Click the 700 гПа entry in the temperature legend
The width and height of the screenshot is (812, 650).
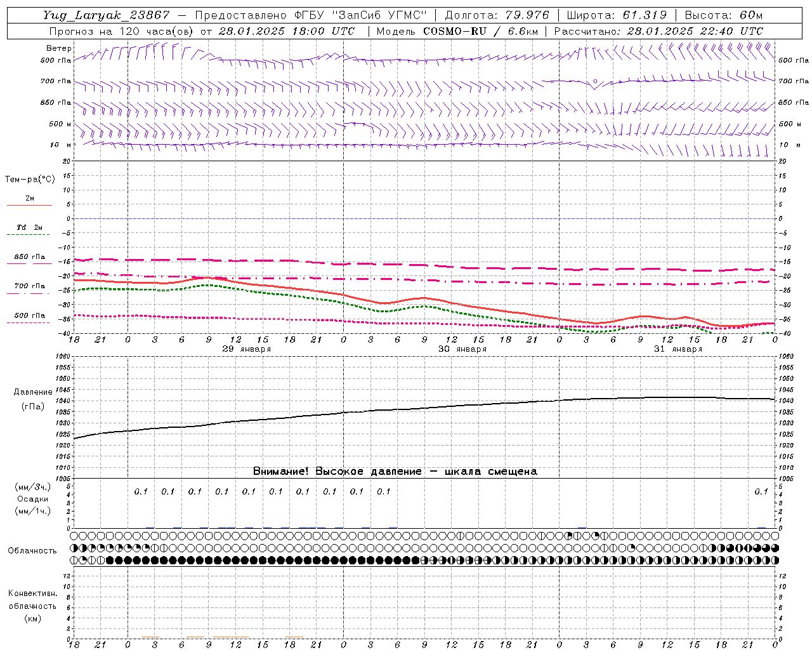click(x=30, y=286)
